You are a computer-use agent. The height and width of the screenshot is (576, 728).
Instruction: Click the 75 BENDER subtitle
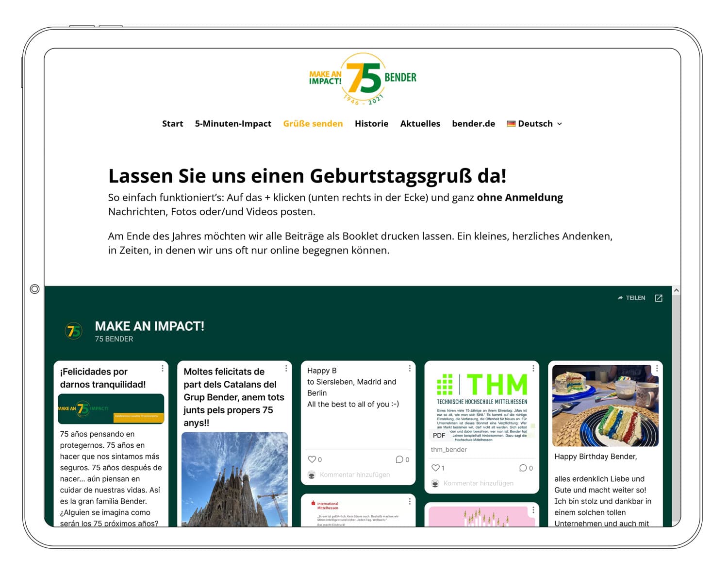[114, 339]
